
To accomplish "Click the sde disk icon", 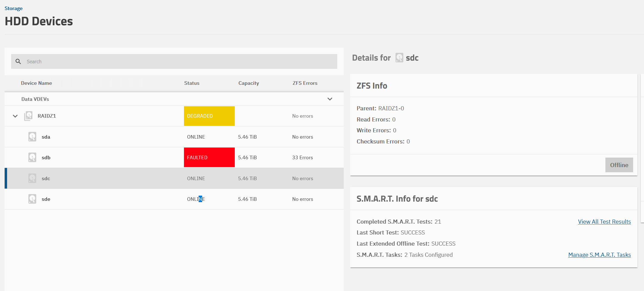I will 32,199.
